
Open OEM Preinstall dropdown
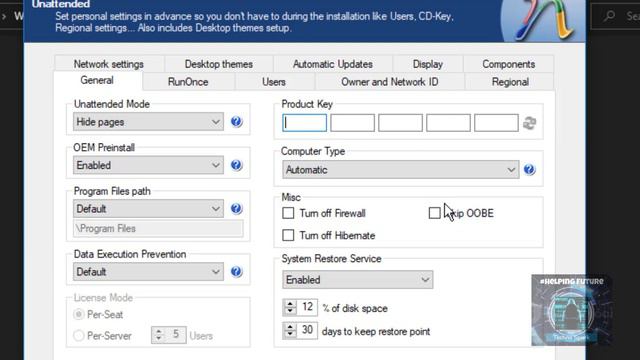pos(149,165)
